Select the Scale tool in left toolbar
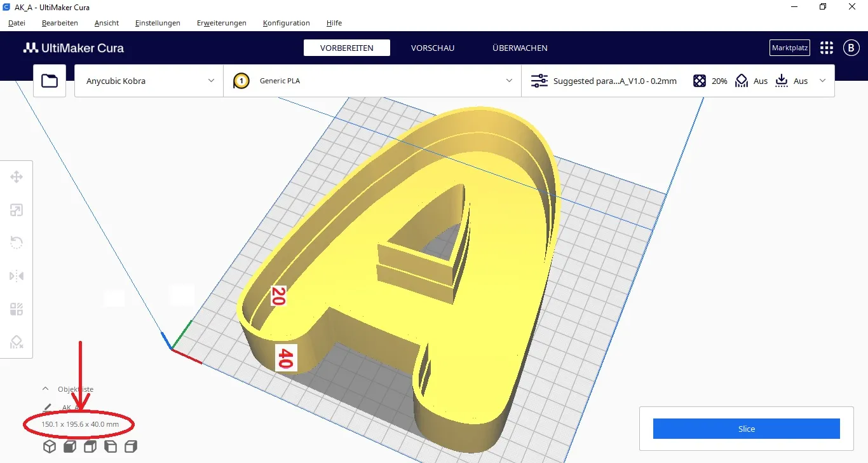 coord(17,210)
